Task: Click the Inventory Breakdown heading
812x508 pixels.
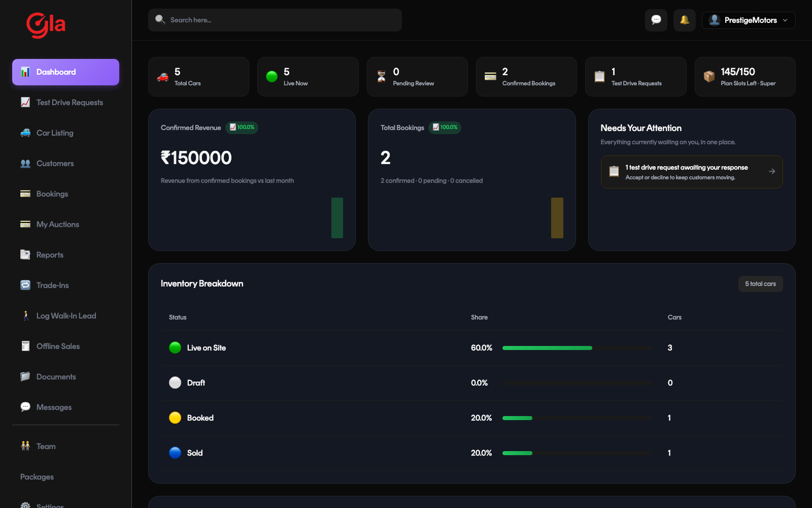Action: (x=202, y=283)
